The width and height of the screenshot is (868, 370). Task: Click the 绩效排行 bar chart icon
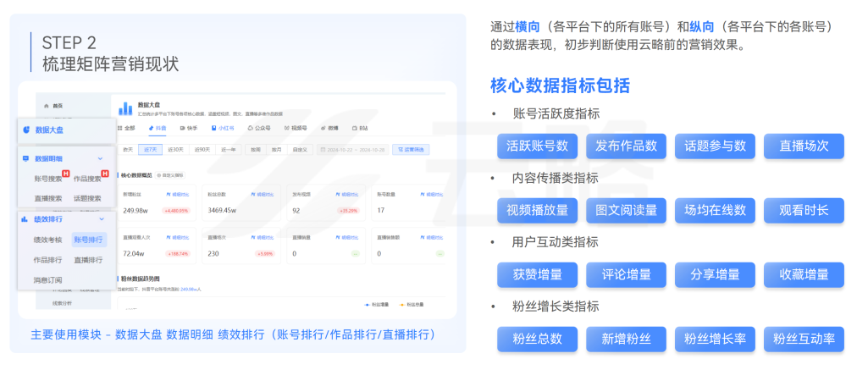coord(26,218)
